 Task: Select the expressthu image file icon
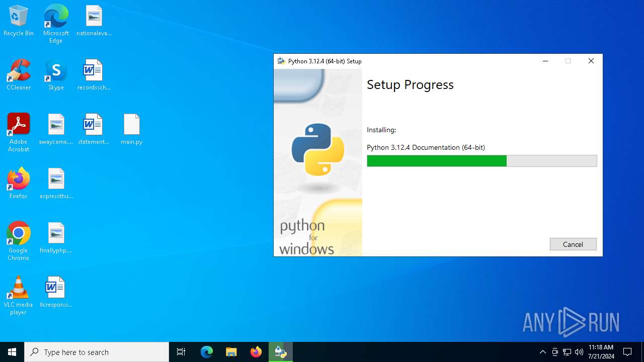click(56, 184)
